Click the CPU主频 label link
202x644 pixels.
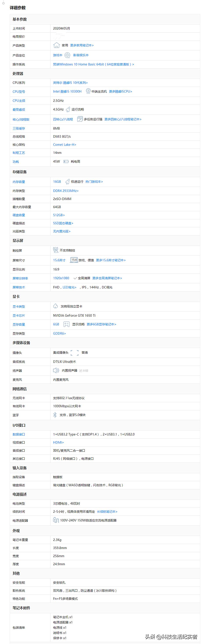pyautogui.click(x=19, y=101)
